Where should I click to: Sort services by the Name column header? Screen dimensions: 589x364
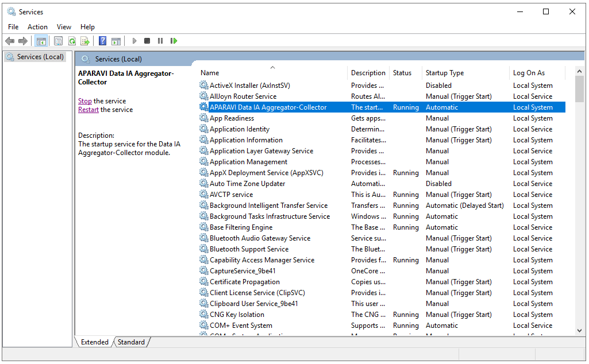[210, 73]
